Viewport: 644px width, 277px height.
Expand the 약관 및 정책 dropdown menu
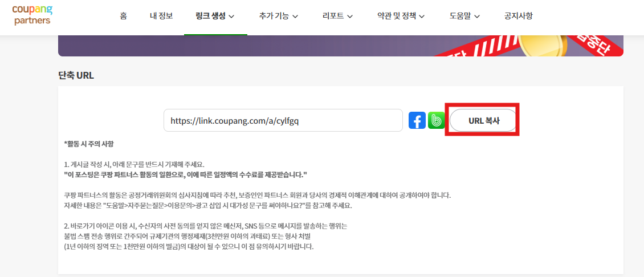point(401,17)
